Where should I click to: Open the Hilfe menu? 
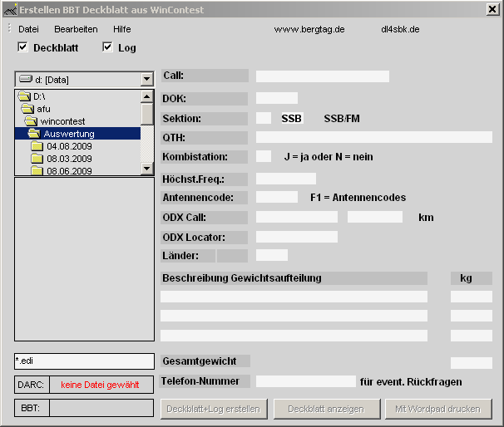(x=122, y=29)
